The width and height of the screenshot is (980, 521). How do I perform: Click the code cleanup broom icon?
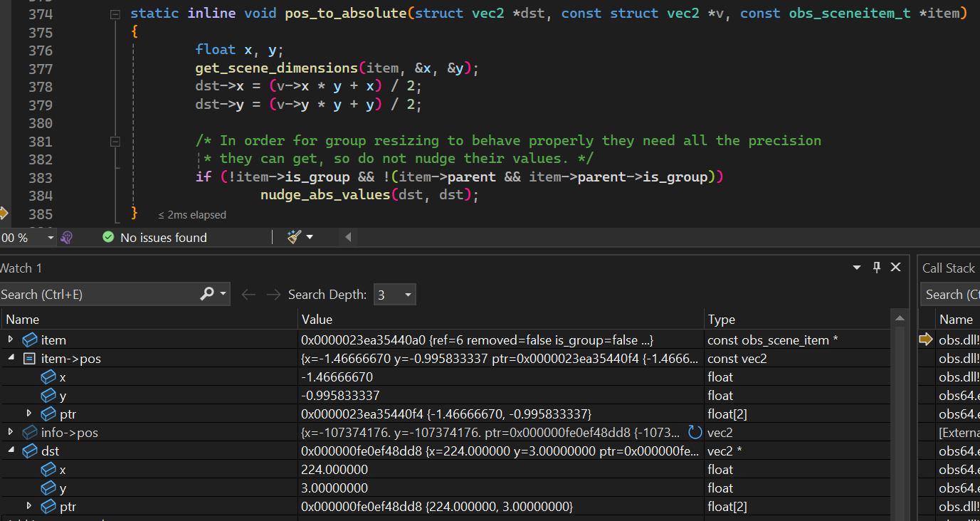pyautogui.click(x=295, y=237)
